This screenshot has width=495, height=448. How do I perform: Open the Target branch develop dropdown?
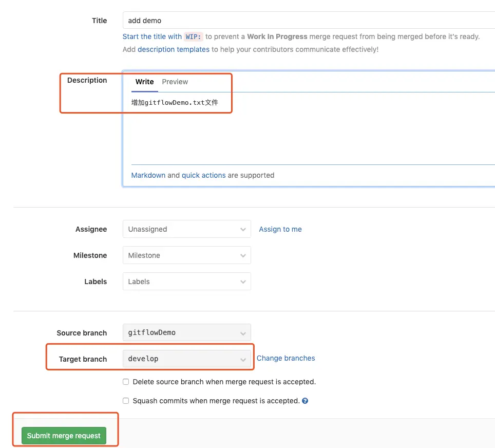pyautogui.click(x=186, y=359)
